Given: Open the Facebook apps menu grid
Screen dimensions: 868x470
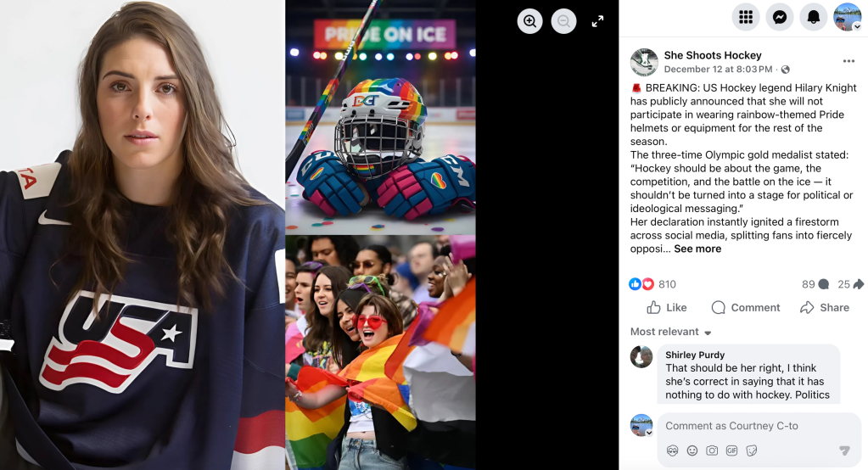Looking at the screenshot, I should (746, 17).
